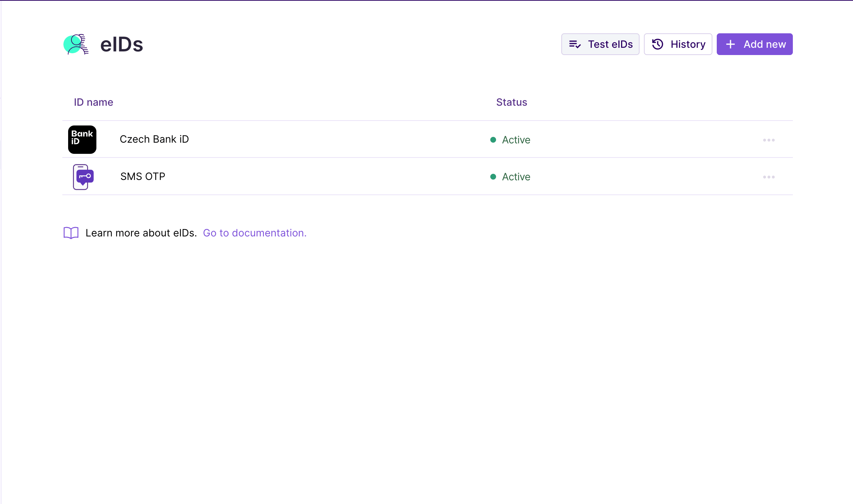
Task: Click the SMS OTP phone key icon
Action: click(x=83, y=177)
